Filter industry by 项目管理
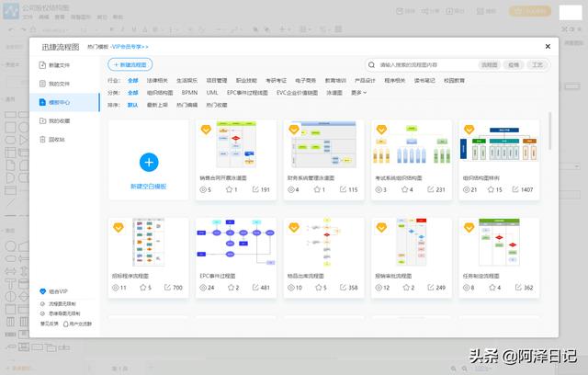Image resolution: width=588 pixels, height=375 pixels. [217, 81]
